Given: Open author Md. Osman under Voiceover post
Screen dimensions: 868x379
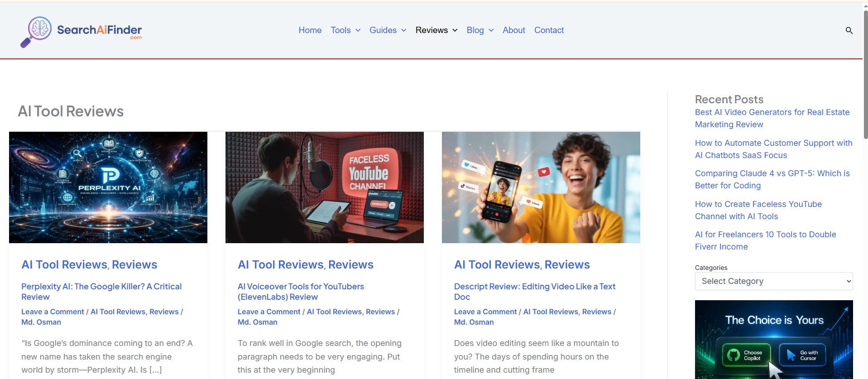Looking at the screenshot, I should (258, 322).
